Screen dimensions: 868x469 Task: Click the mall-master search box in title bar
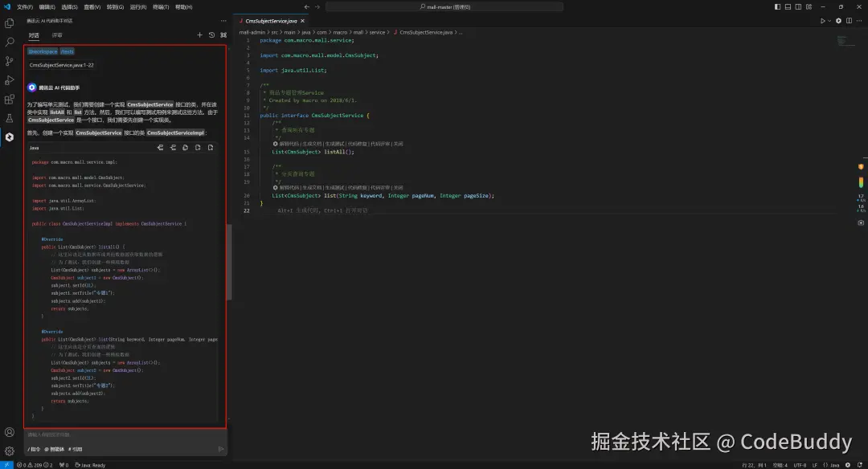coord(444,6)
